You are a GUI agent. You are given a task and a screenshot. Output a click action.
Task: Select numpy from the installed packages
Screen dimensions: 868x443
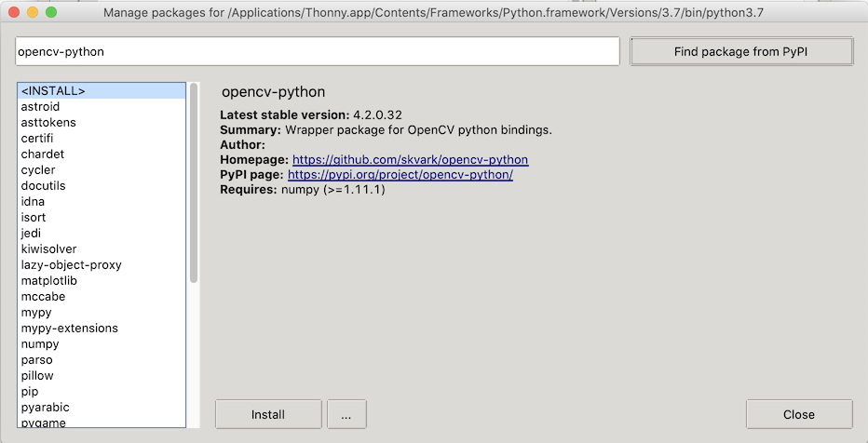coord(40,344)
